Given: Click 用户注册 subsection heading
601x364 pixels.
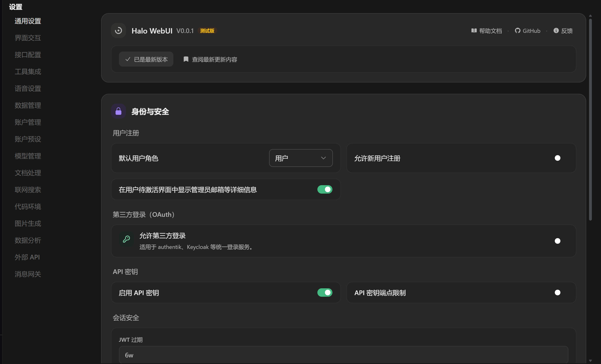Looking at the screenshot, I should coord(126,133).
